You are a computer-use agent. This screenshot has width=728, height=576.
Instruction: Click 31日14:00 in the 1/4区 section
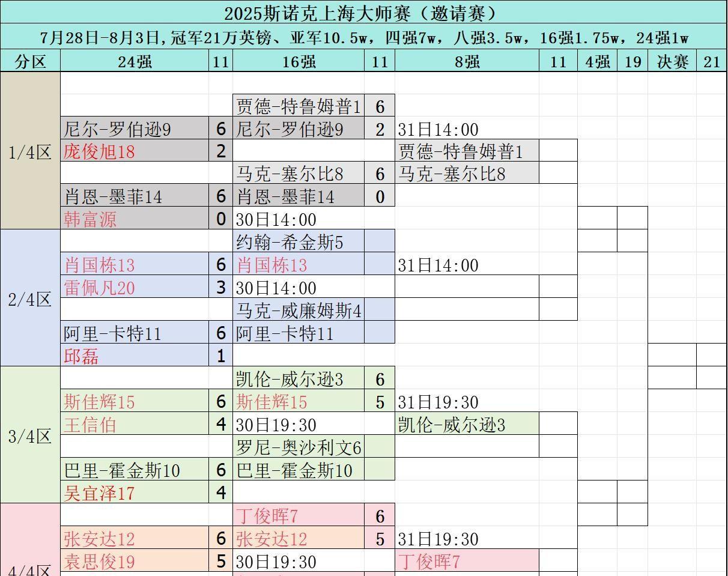pyautogui.click(x=438, y=130)
